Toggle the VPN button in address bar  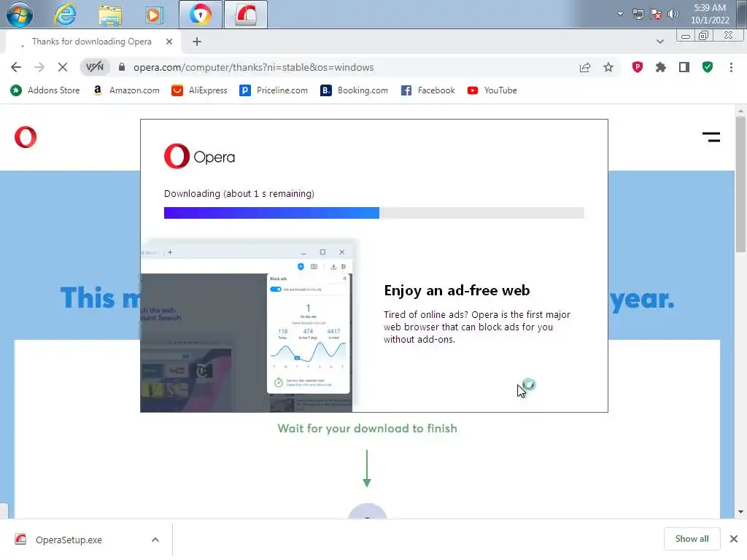pos(94,67)
